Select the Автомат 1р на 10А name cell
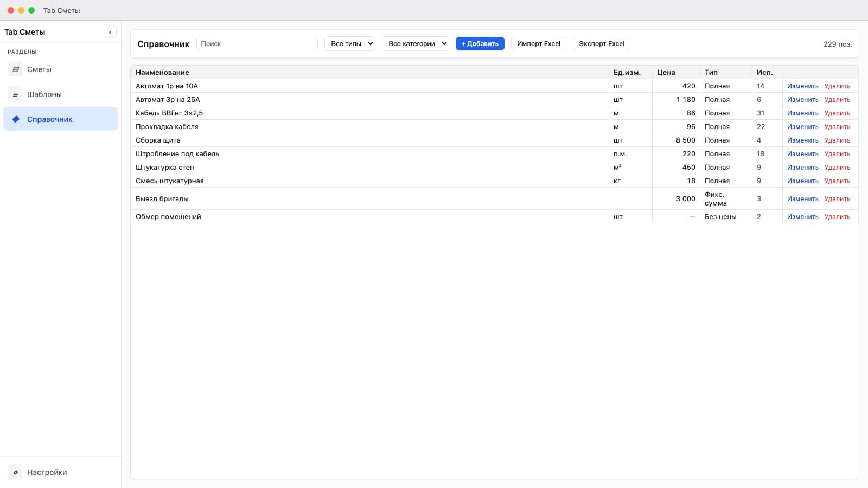 click(369, 86)
